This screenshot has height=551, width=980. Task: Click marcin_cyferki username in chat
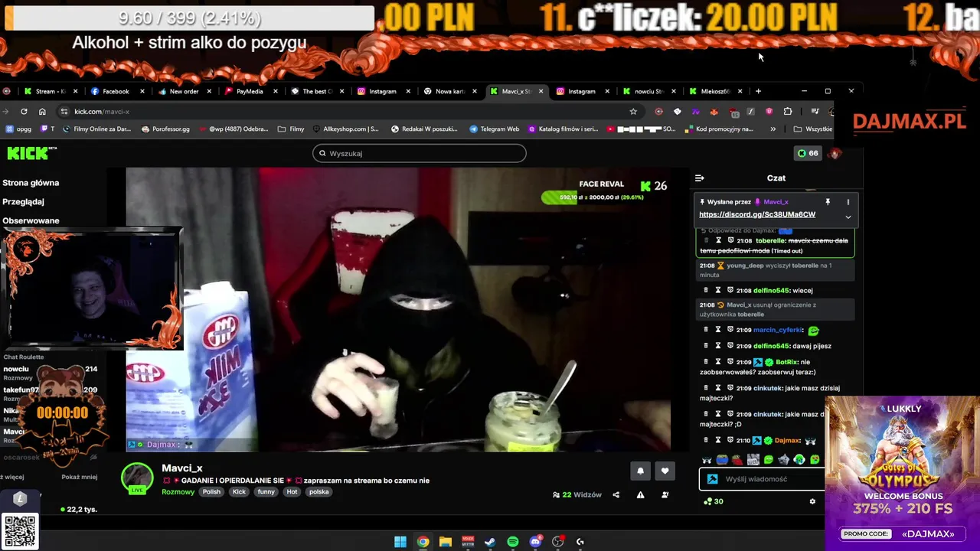click(x=778, y=330)
